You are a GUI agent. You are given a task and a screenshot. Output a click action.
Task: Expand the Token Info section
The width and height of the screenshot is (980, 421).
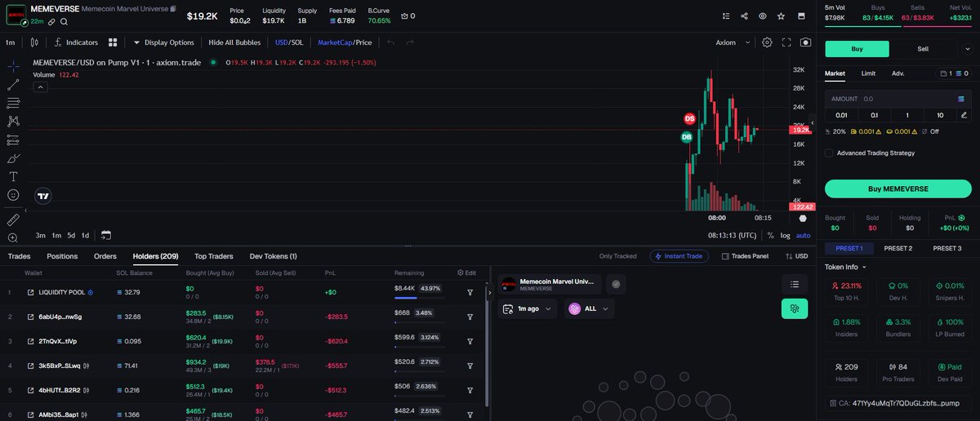pyautogui.click(x=845, y=267)
